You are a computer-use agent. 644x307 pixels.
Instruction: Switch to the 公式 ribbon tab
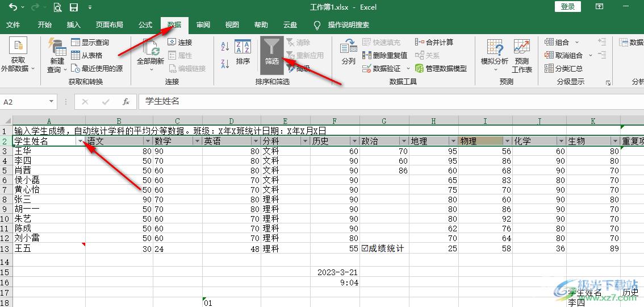(x=145, y=25)
